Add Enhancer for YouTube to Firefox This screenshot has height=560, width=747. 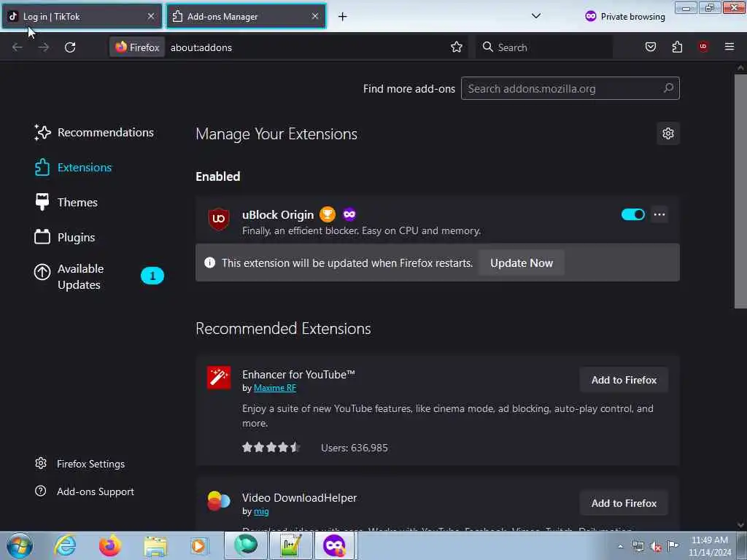tap(624, 380)
